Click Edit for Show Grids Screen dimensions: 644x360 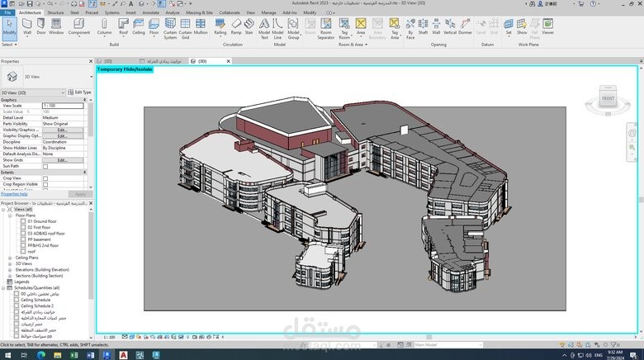point(63,160)
